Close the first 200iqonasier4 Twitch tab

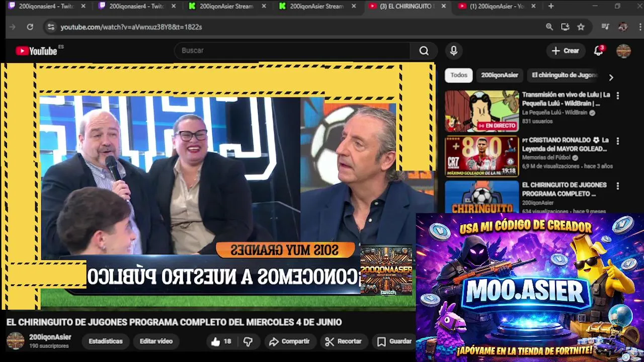(x=83, y=6)
